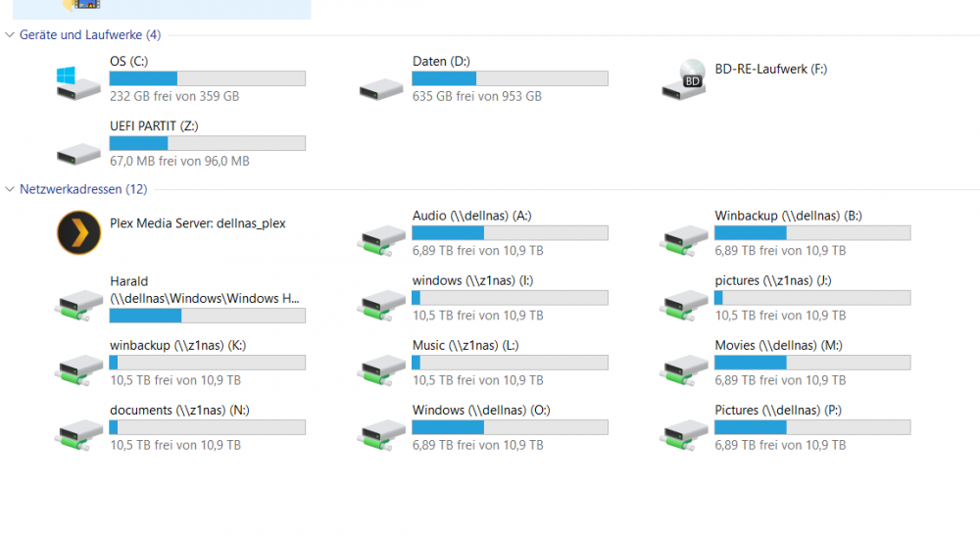Screen dimensions: 980x539
Task: Click the OS (C:) storage usage bar
Action: click(x=208, y=78)
